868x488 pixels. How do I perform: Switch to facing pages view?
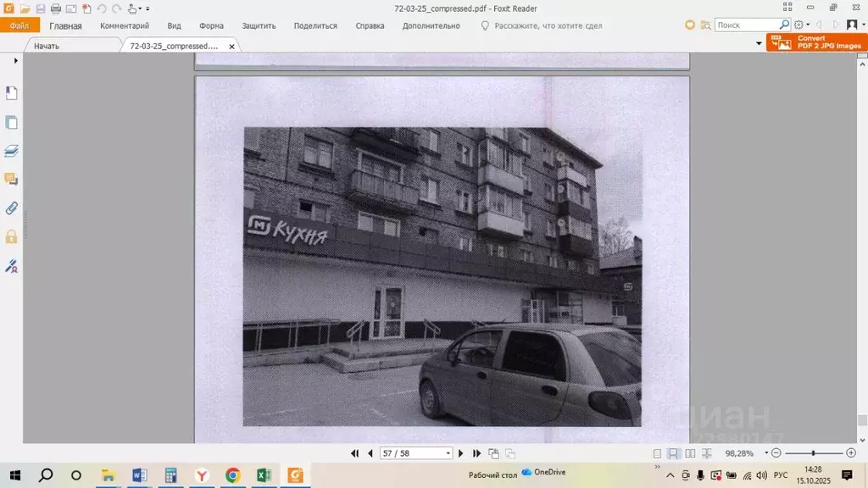[690, 454]
